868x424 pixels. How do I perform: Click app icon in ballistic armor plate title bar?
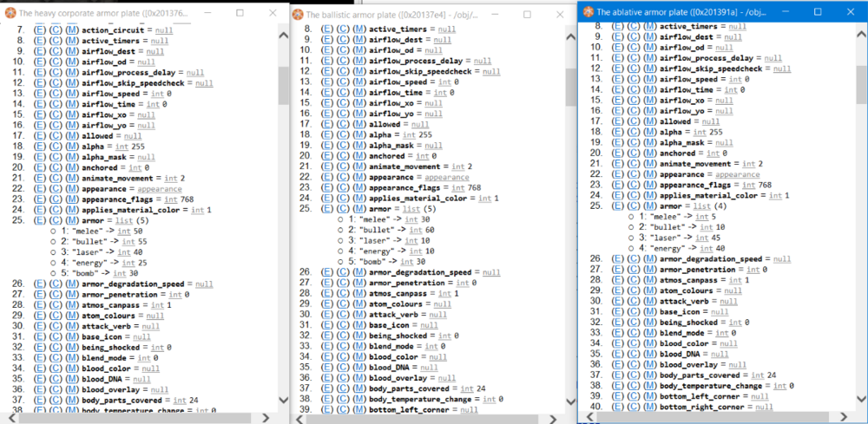298,15
